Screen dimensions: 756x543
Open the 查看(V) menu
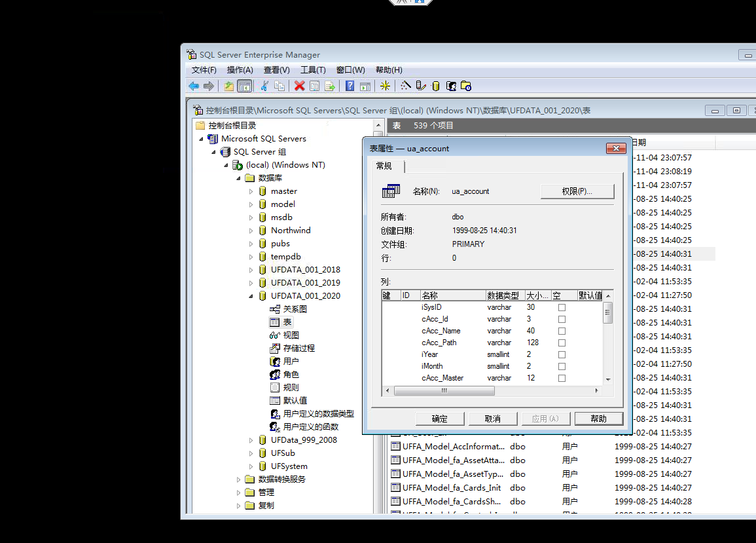coord(276,70)
